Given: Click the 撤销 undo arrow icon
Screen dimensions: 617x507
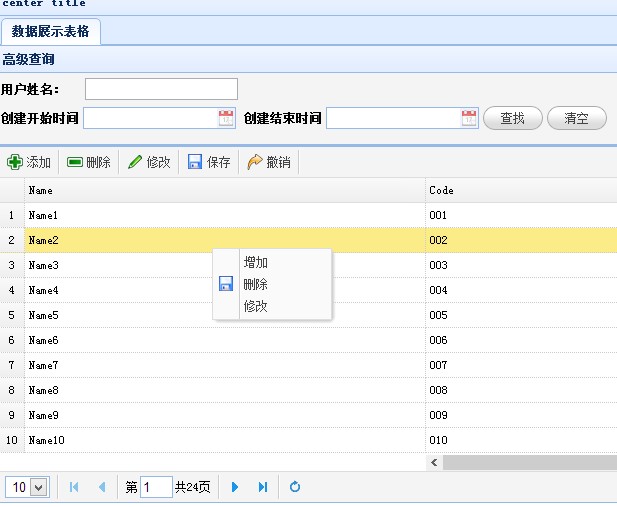Looking at the screenshot, I should pyautogui.click(x=255, y=162).
